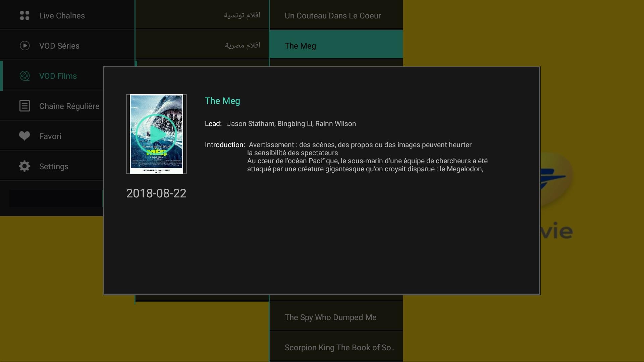Click the VOD Films reel icon
Image resolution: width=644 pixels, height=362 pixels.
pos(24,76)
